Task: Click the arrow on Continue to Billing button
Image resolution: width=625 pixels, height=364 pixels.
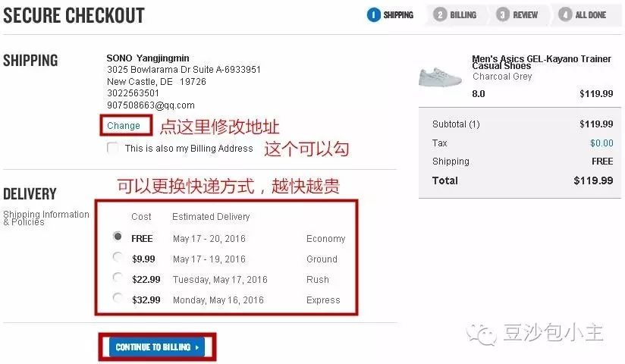Action: [x=197, y=347]
